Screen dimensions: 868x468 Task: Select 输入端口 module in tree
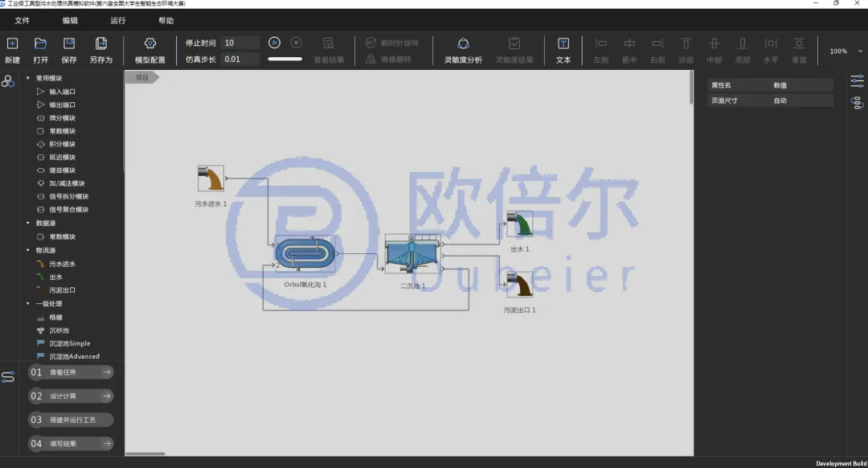62,92
